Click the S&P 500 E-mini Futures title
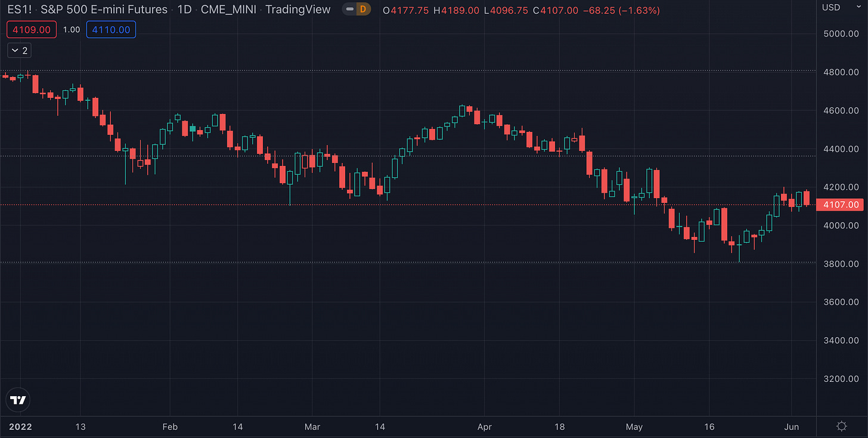 103,10
